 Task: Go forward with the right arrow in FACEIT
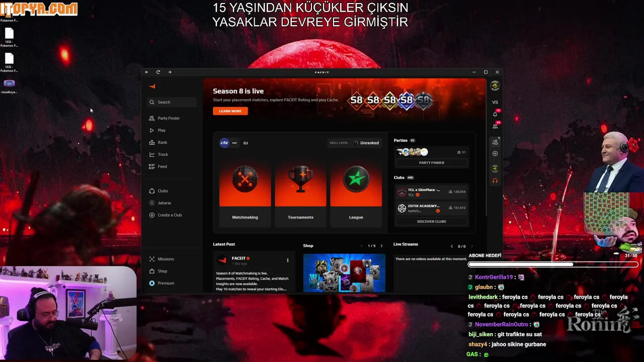170,72
